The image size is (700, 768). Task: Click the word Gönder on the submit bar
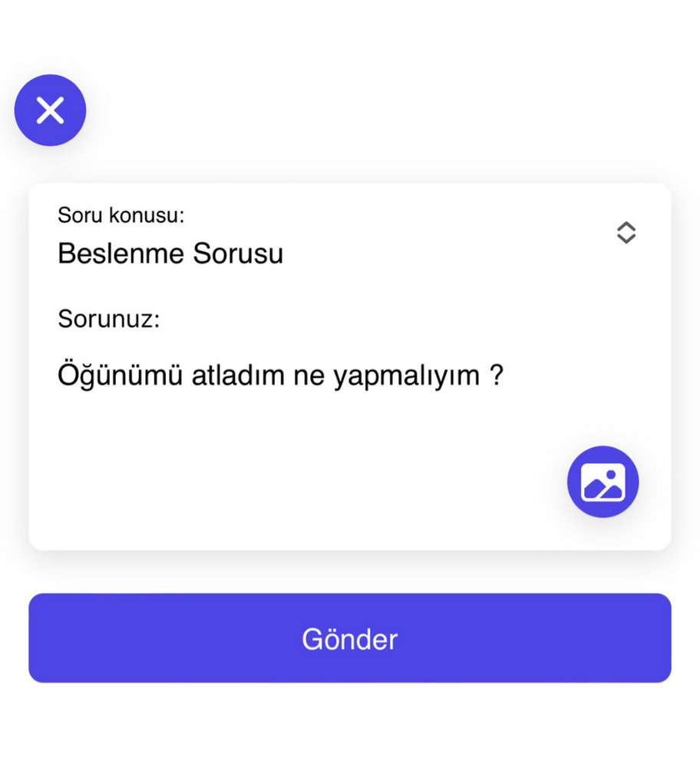[349, 639]
